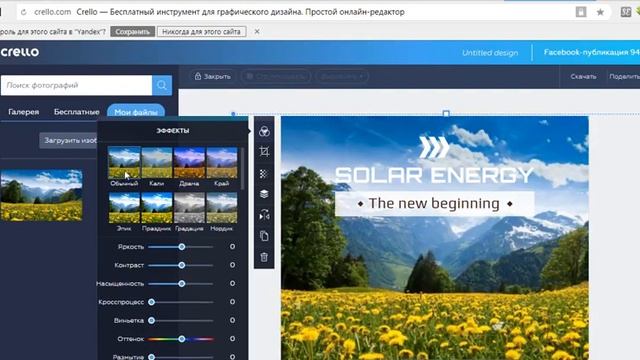The image size is (640, 360).
Task: Apply the Праздник filter thumbnail
Action: click(x=157, y=208)
